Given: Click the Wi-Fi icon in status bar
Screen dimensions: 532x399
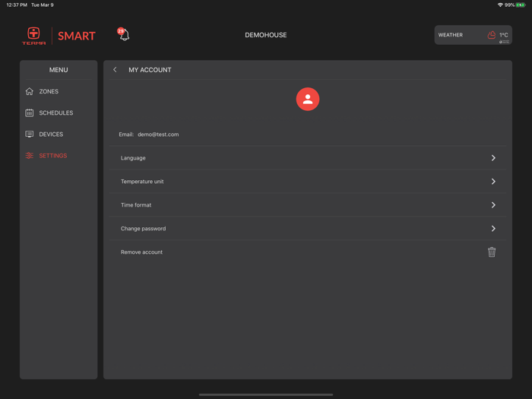Looking at the screenshot, I should [500, 5].
